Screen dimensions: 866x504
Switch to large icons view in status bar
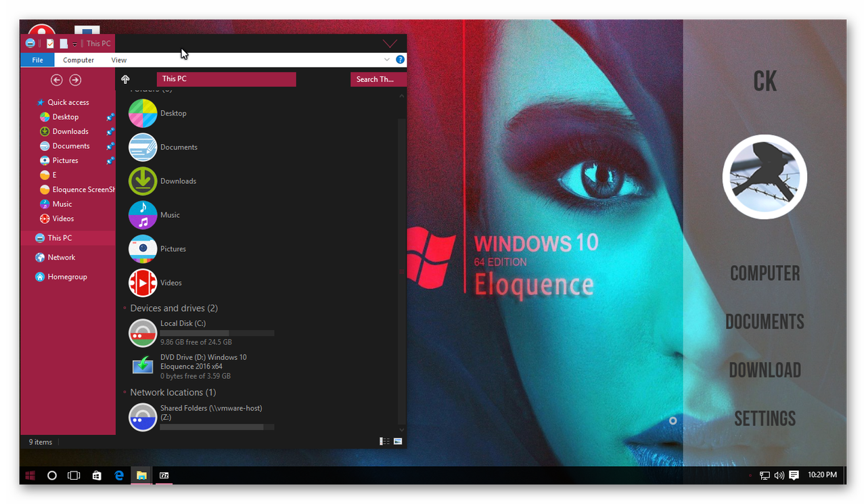pos(398,441)
